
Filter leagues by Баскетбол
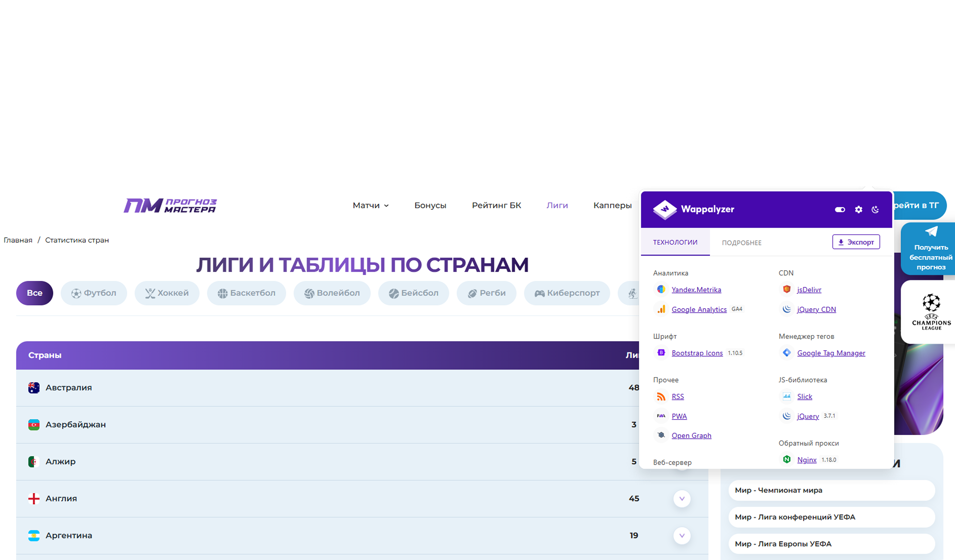(x=246, y=293)
